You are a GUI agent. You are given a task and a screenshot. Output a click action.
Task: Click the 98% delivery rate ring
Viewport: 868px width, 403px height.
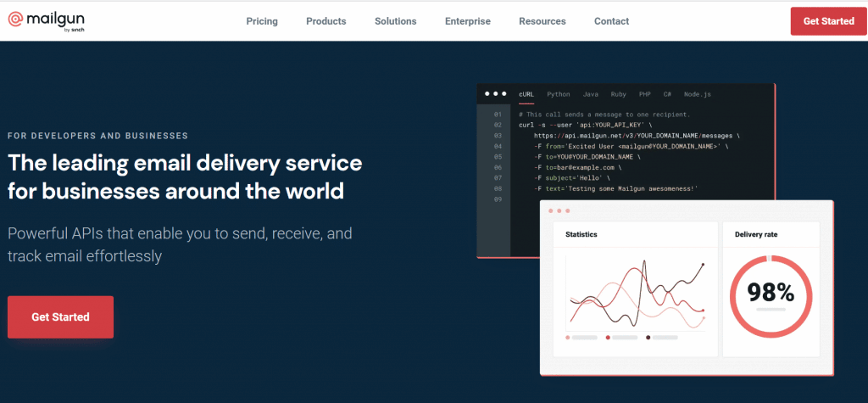771,296
